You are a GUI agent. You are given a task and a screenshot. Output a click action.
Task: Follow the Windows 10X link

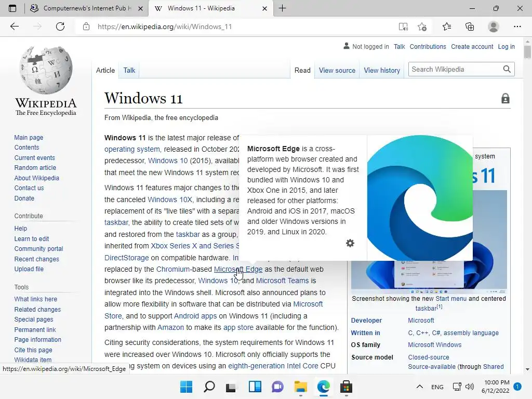pos(170,199)
